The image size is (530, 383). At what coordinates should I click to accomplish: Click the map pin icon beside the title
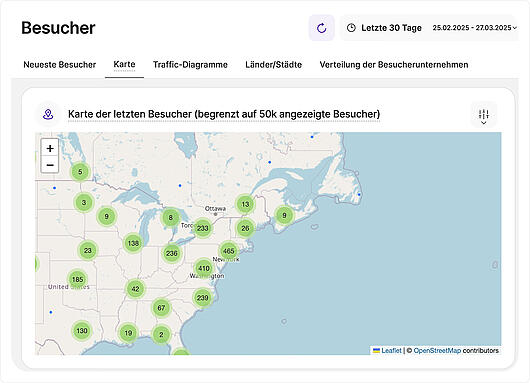tap(48, 114)
